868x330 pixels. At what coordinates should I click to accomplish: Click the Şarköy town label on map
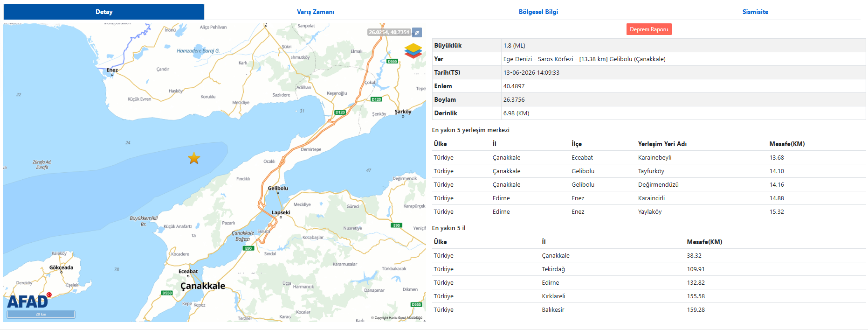[403, 112]
